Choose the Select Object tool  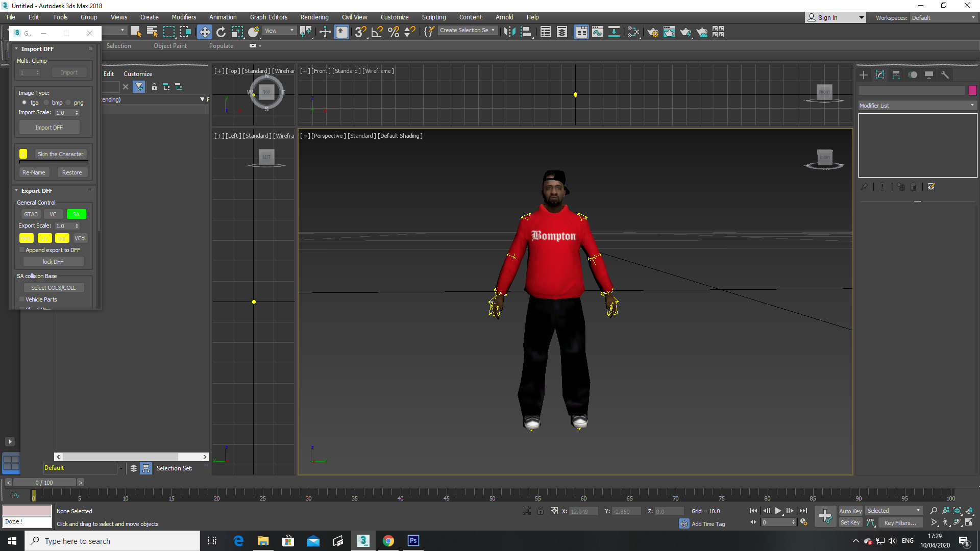pyautogui.click(x=135, y=32)
